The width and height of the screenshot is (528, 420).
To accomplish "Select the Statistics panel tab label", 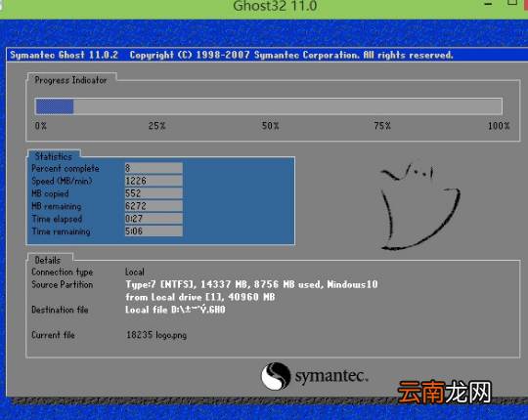I will [54, 156].
